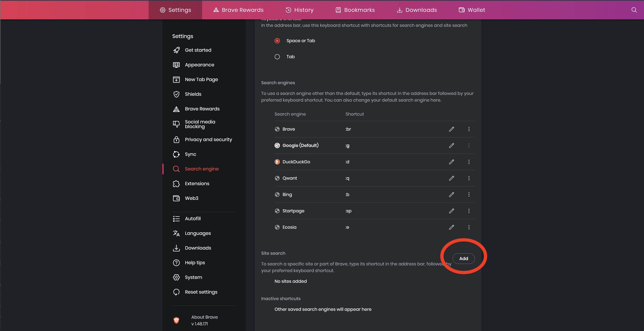Select the Reset settings sidebar item

201,292
